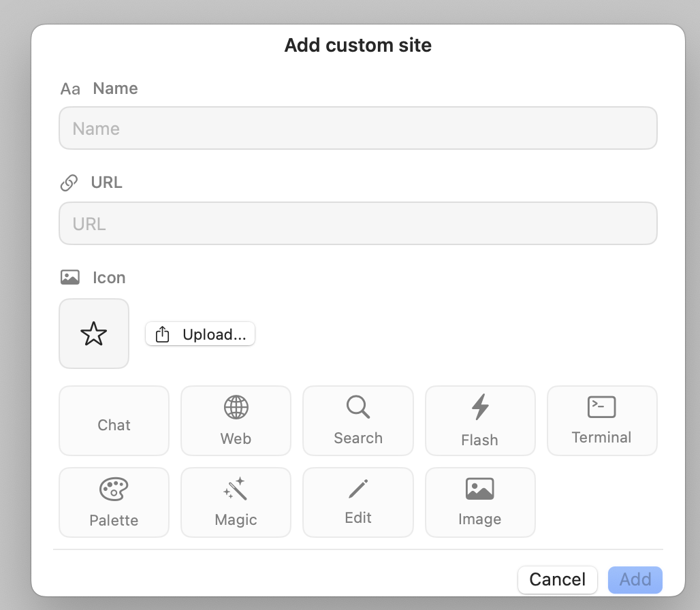Pick the Magic wand icon
The image size is (700, 610).
[x=236, y=502]
